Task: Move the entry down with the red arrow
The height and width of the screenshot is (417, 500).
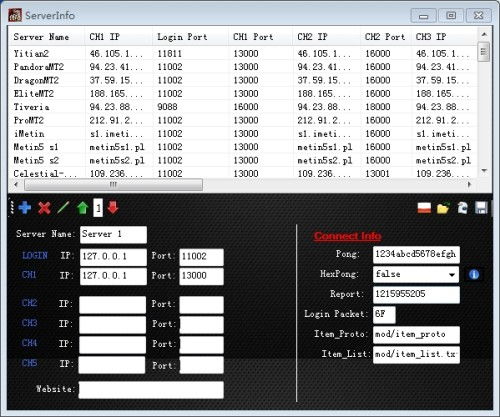Action: pyautogui.click(x=113, y=207)
